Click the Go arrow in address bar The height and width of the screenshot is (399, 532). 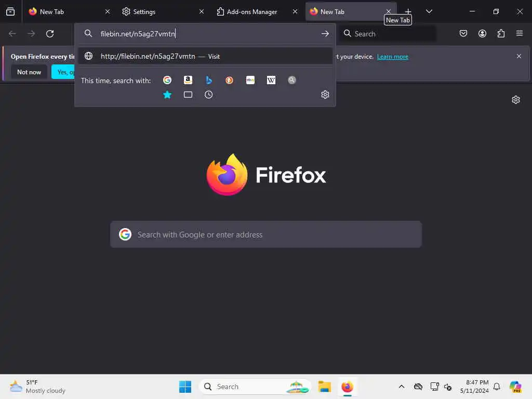pyautogui.click(x=325, y=34)
